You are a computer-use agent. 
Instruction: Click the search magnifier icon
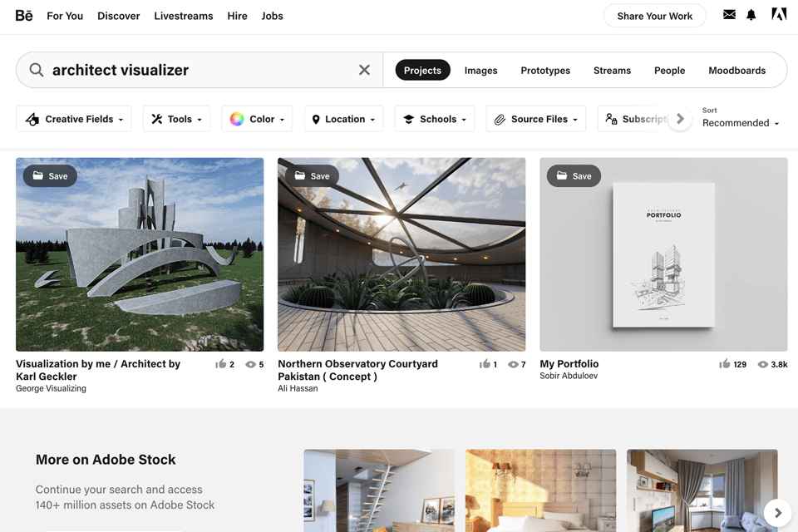(x=36, y=70)
